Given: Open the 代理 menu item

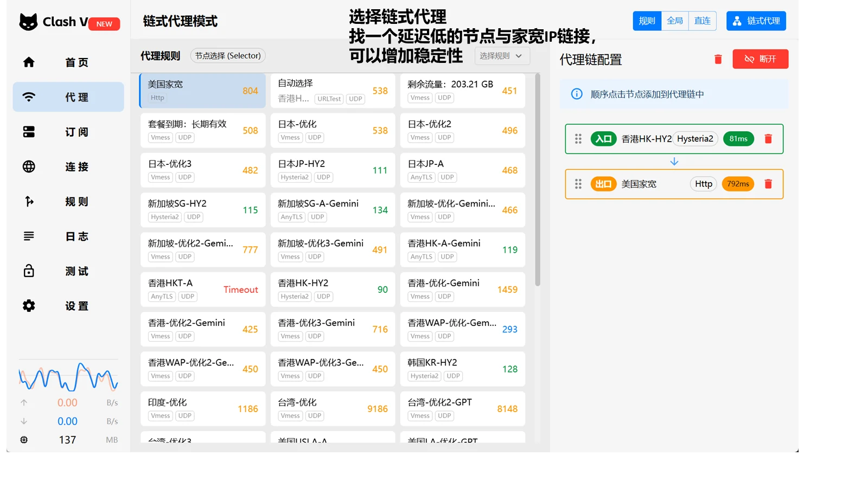Looking at the screenshot, I should tap(68, 97).
